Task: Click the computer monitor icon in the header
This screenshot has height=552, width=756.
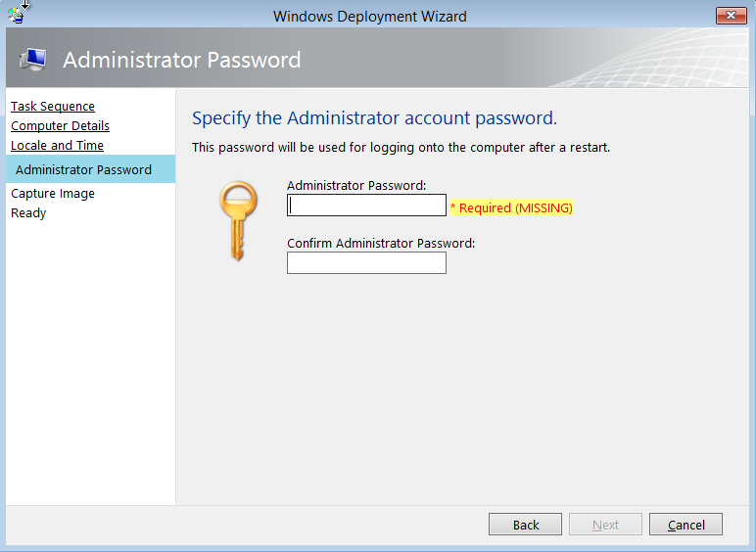Action: pos(31,60)
